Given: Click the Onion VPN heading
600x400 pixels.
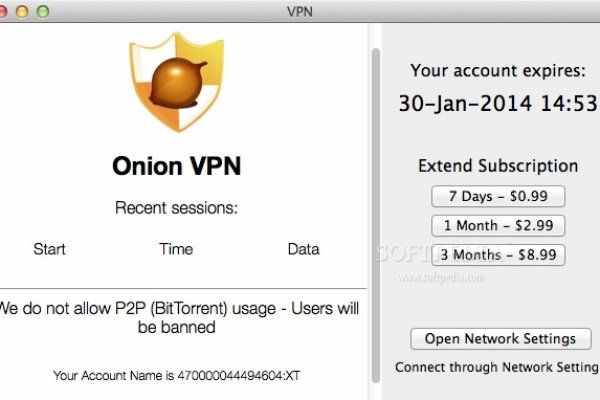Looking at the screenshot, I should (176, 167).
